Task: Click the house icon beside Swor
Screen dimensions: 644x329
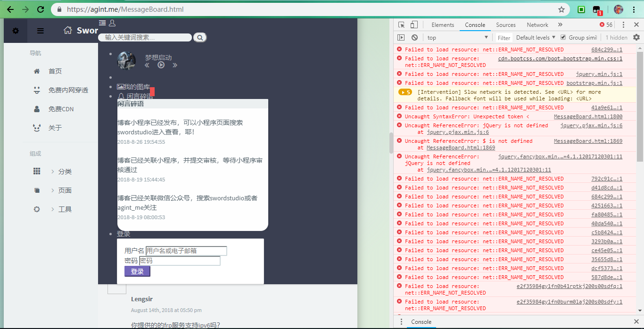Action: tap(68, 30)
